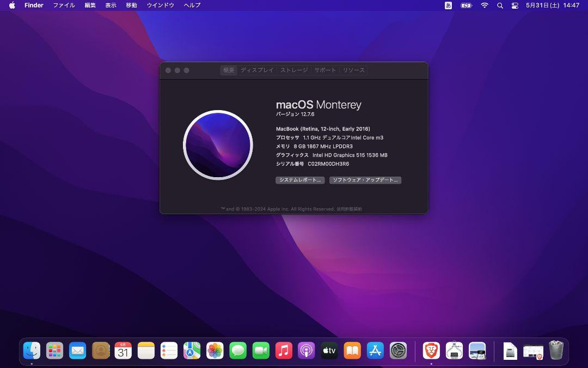588x368 pixels.
Task: Go to the サポート tab
Action: pos(325,70)
